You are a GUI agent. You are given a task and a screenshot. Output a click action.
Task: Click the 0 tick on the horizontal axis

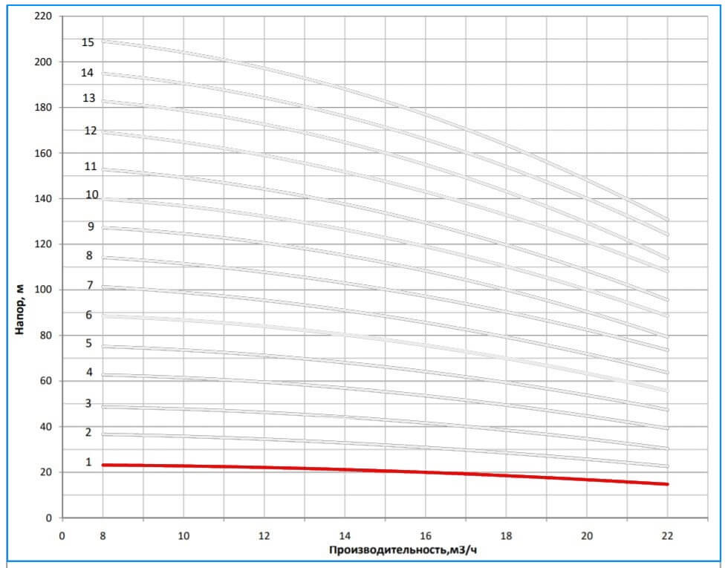[62, 533]
